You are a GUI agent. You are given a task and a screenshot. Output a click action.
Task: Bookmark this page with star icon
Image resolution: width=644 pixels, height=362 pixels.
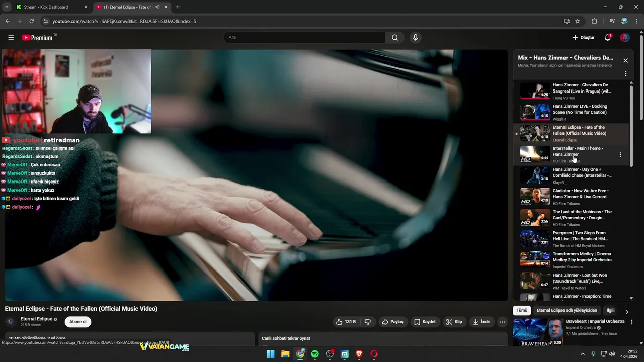coord(578,21)
